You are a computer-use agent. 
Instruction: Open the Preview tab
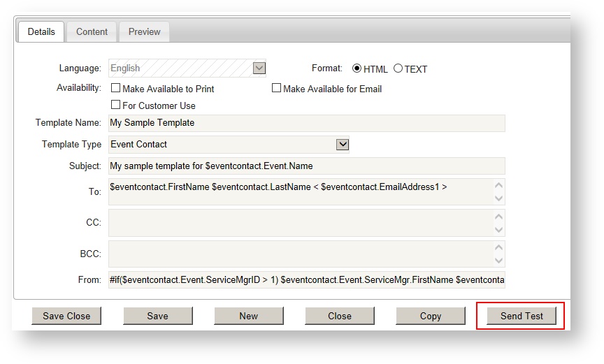pos(144,32)
